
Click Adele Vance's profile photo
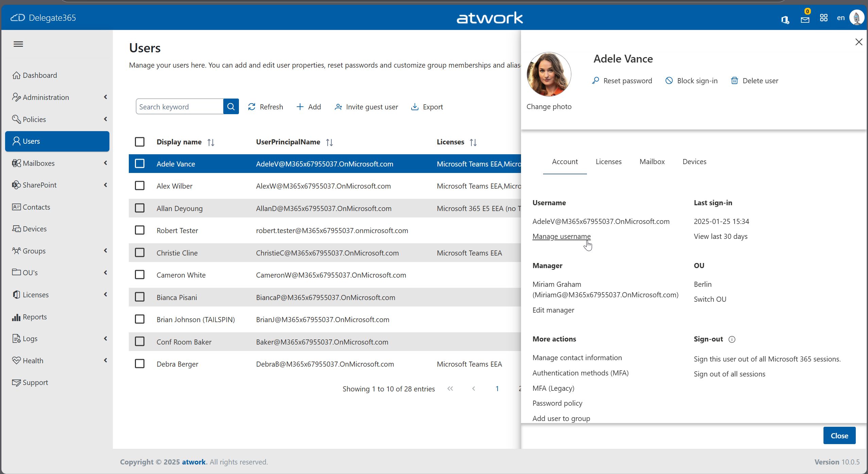click(549, 74)
